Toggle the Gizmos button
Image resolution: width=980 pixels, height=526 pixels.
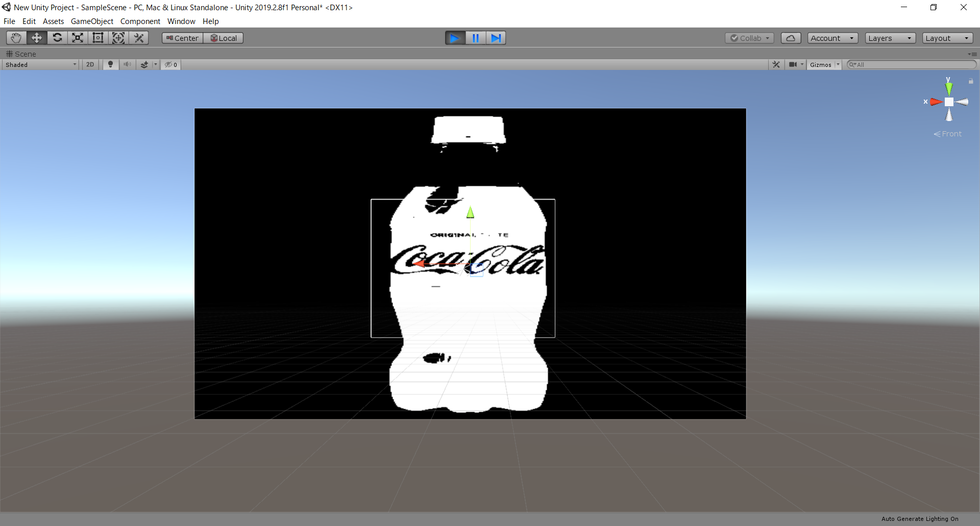tap(820, 65)
